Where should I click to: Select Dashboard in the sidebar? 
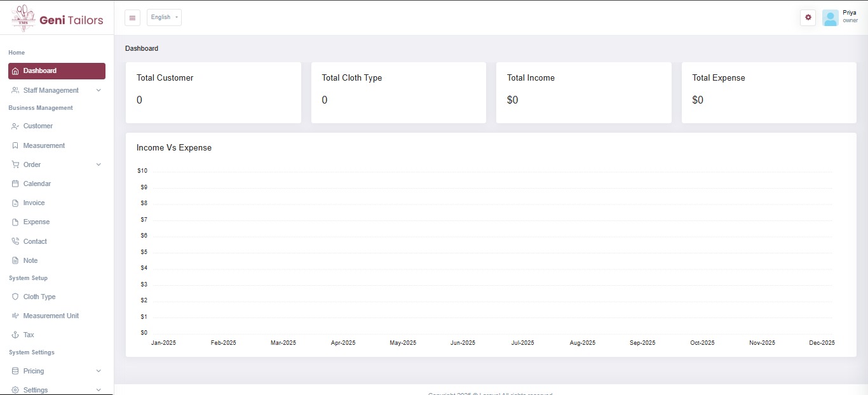point(57,71)
